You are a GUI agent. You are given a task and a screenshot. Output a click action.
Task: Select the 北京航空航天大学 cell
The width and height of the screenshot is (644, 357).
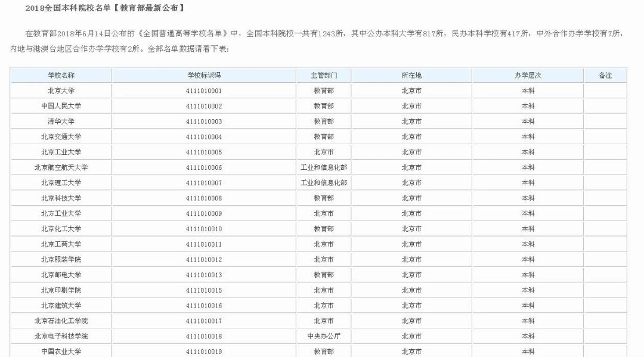61,167
